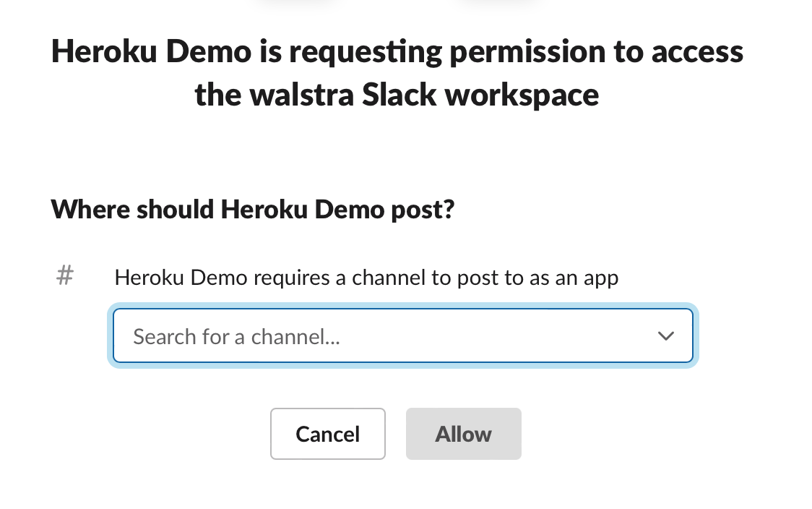Image resolution: width=812 pixels, height=509 pixels.
Task: Expand the channel dropdown chevron arrow
Action: [665, 336]
